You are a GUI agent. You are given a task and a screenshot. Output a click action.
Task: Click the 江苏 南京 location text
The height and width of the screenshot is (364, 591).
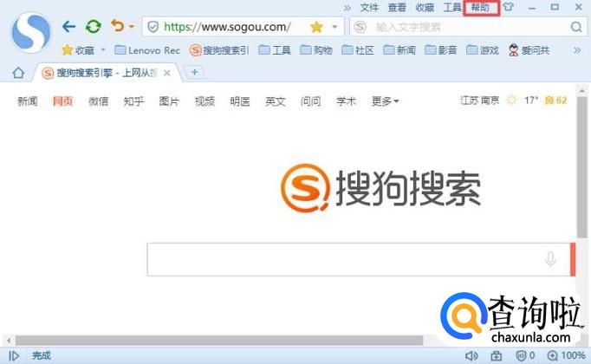[479, 101]
